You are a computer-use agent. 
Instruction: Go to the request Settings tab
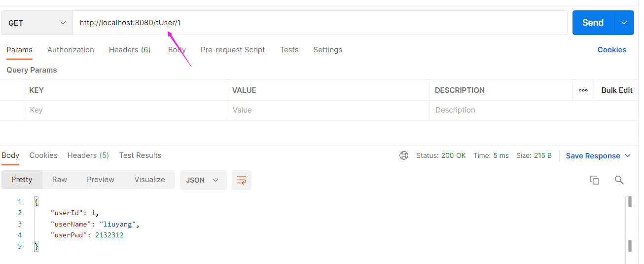[x=327, y=50]
